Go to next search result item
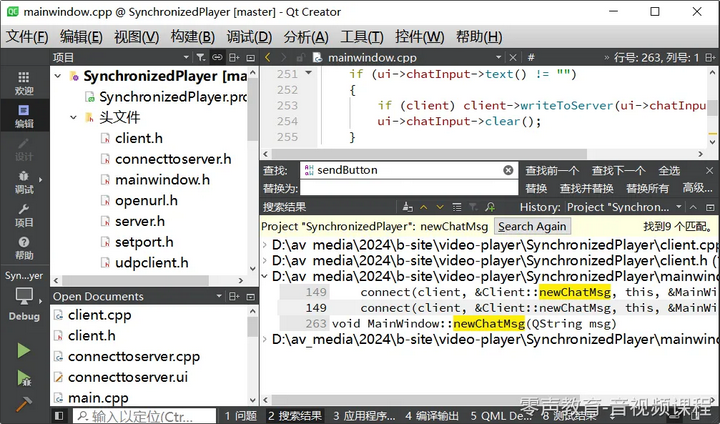 440,207
